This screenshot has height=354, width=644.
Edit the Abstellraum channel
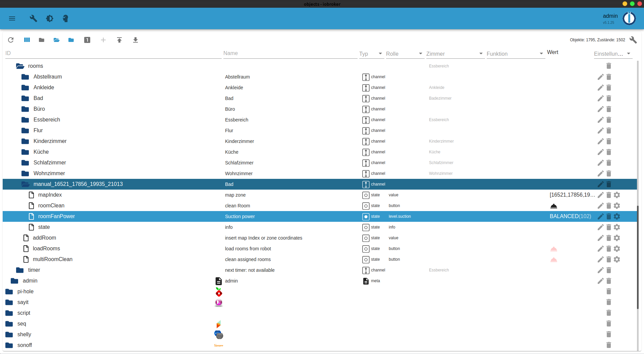coord(600,77)
